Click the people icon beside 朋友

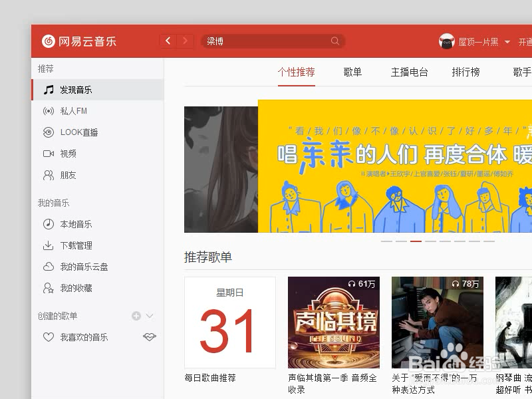point(49,175)
